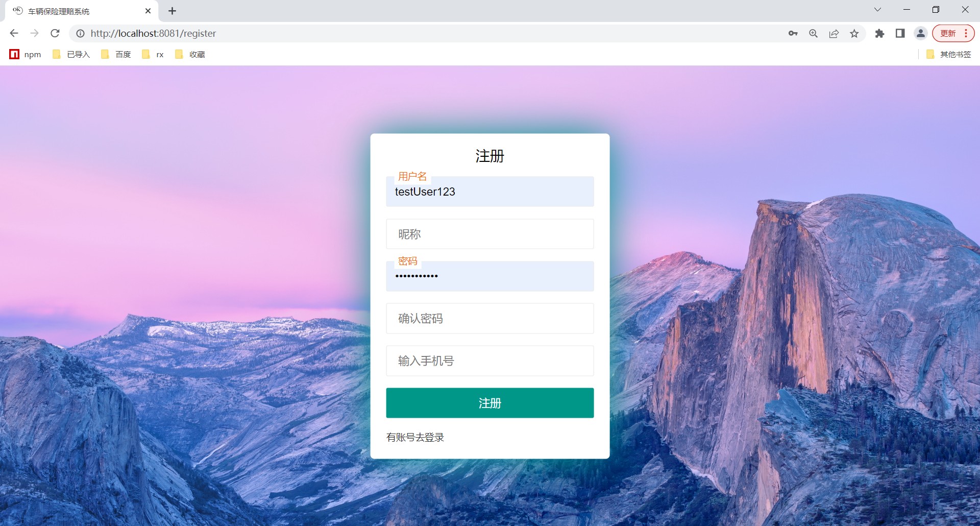Close the 车辆保险理赔系统 tab
This screenshot has height=526, width=980.
(148, 11)
